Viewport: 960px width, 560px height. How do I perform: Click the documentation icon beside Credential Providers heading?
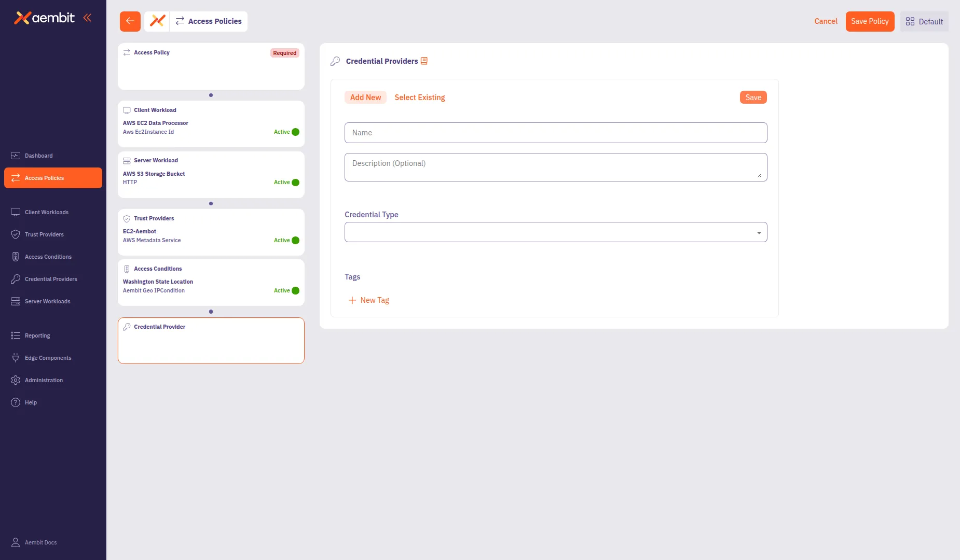pyautogui.click(x=424, y=61)
